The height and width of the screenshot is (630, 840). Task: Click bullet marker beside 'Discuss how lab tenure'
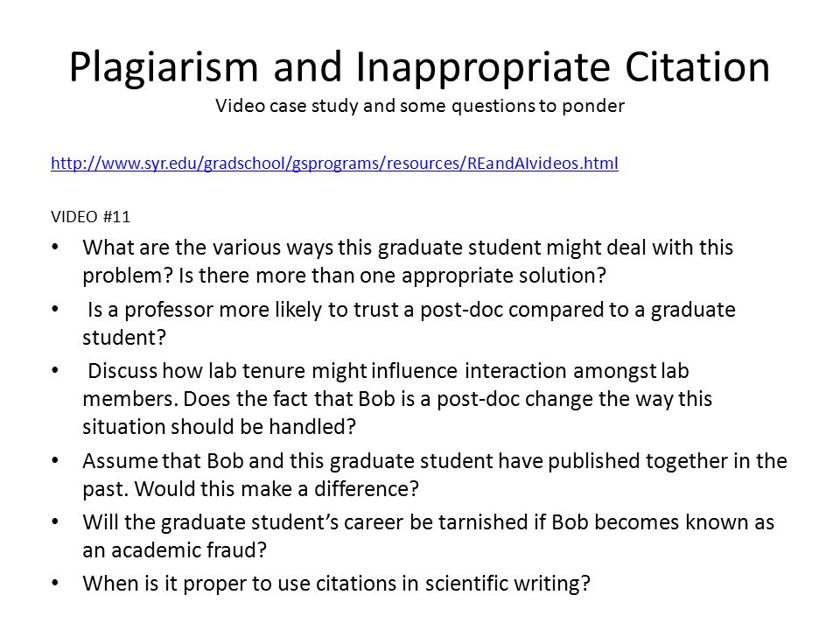pyautogui.click(x=55, y=371)
